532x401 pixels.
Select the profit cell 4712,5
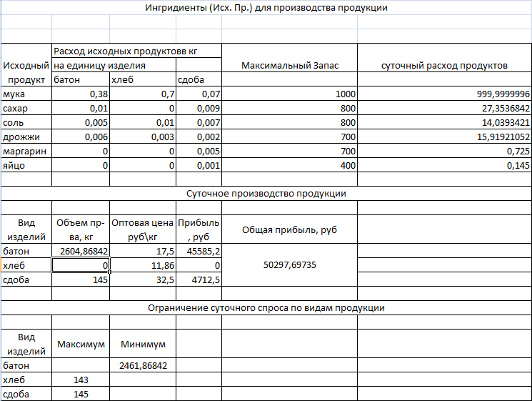tap(199, 279)
